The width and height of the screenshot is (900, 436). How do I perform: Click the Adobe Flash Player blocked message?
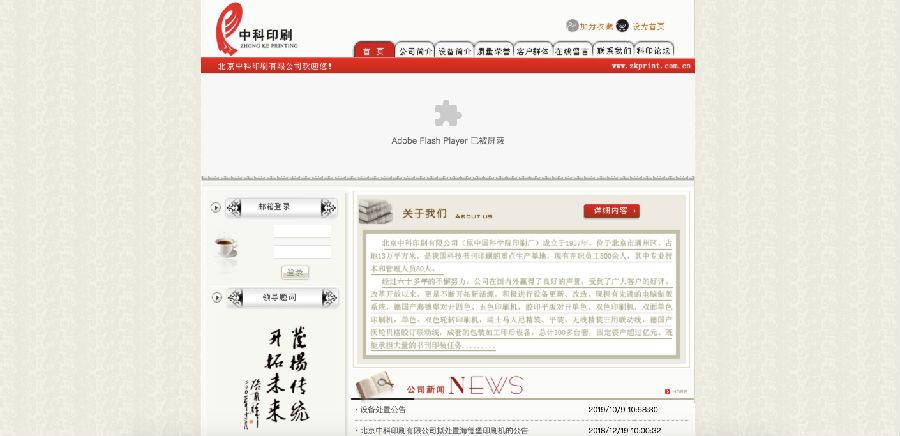coord(448,141)
